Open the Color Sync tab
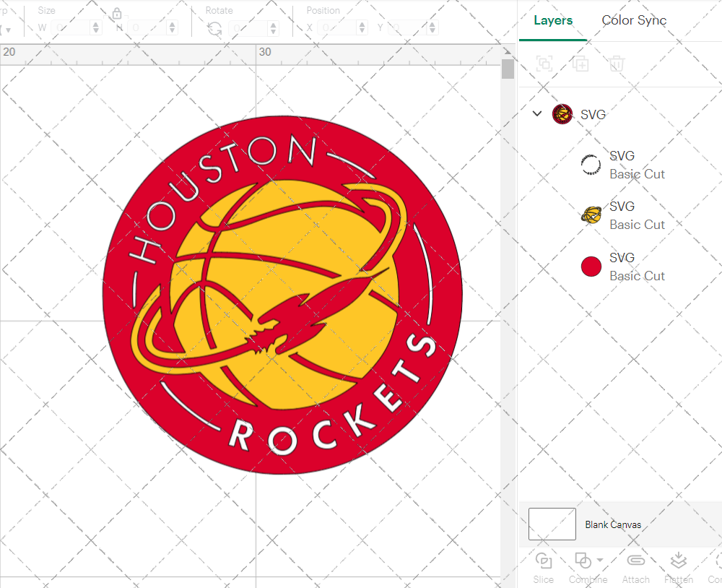722x588 pixels. 634,20
